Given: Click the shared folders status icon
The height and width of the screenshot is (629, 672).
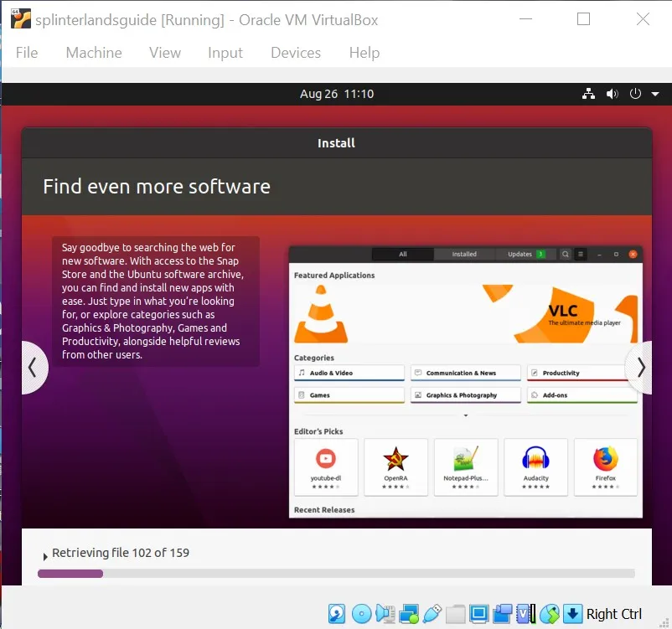Looking at the screenshot, I should [x=456, y=614].
